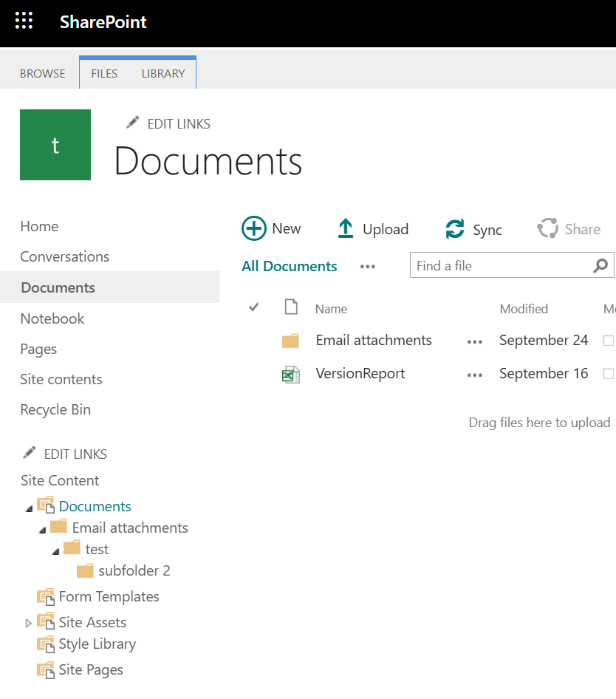Switch to the FILES ribbon tab
The width and height of the screenshot is (616, 699).
(x=104, y=74)
